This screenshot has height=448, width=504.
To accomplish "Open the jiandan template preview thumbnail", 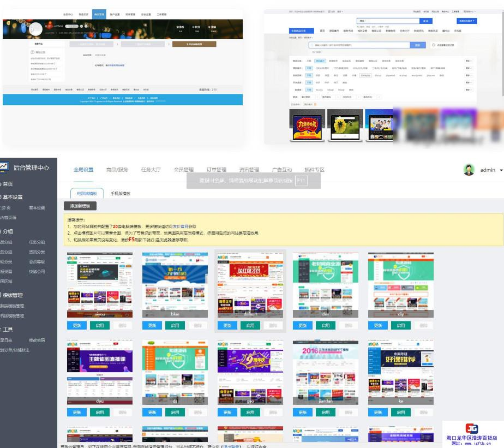I will 326,371.
